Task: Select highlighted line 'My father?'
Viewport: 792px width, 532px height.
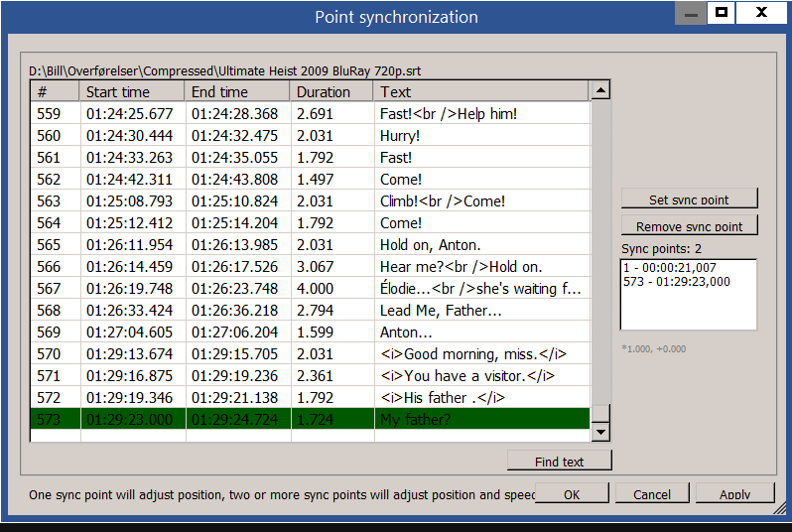Action: click(310, 419)
